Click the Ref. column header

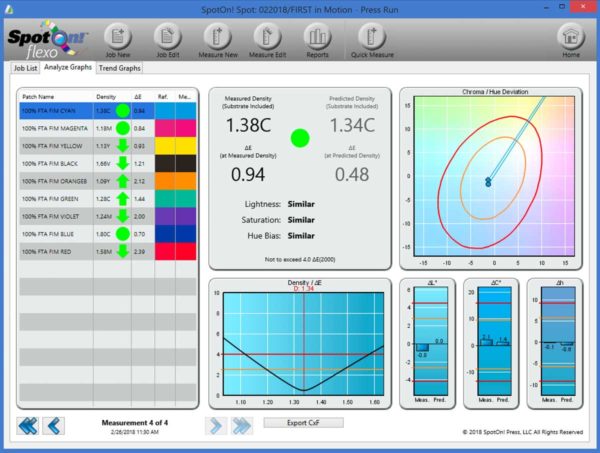[163, 97]
